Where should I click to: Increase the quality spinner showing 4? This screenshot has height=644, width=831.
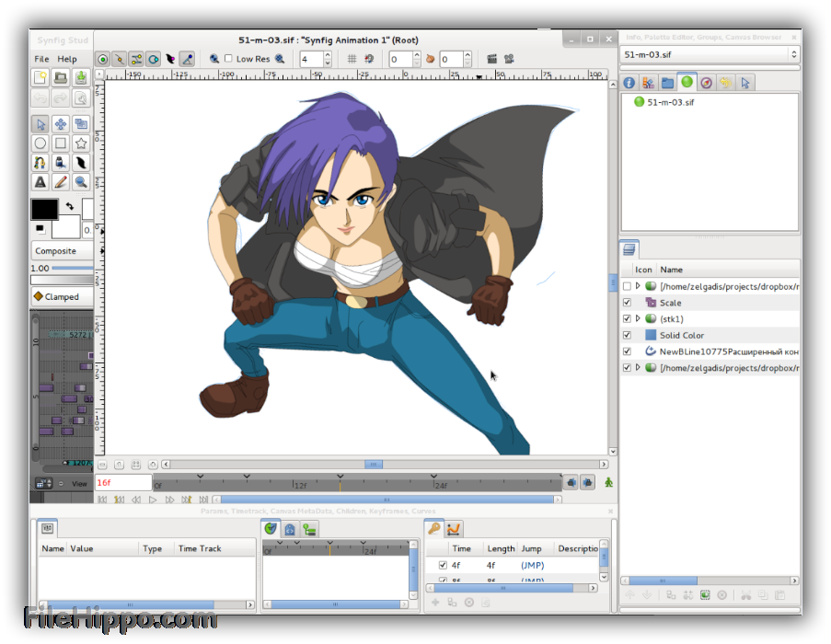328,55
